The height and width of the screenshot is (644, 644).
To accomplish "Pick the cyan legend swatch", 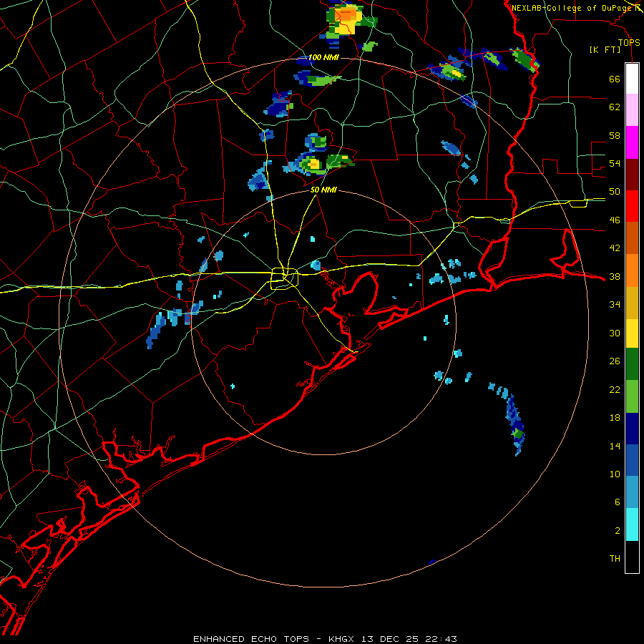I will click(x=632, y=525).
